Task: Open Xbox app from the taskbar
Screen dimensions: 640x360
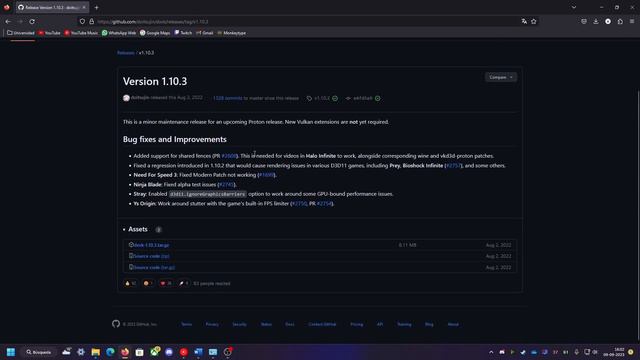Action: tap(154, 352)
